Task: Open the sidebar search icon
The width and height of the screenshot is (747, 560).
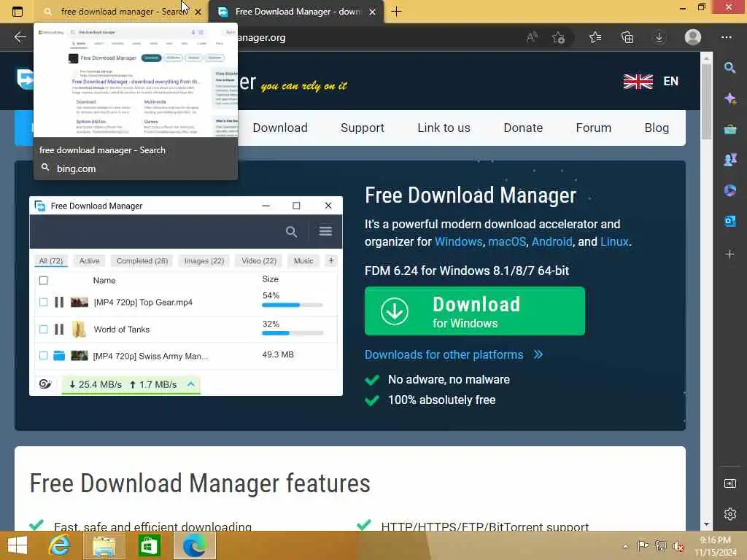Action: pyautogui.click(x=729, y=68)
